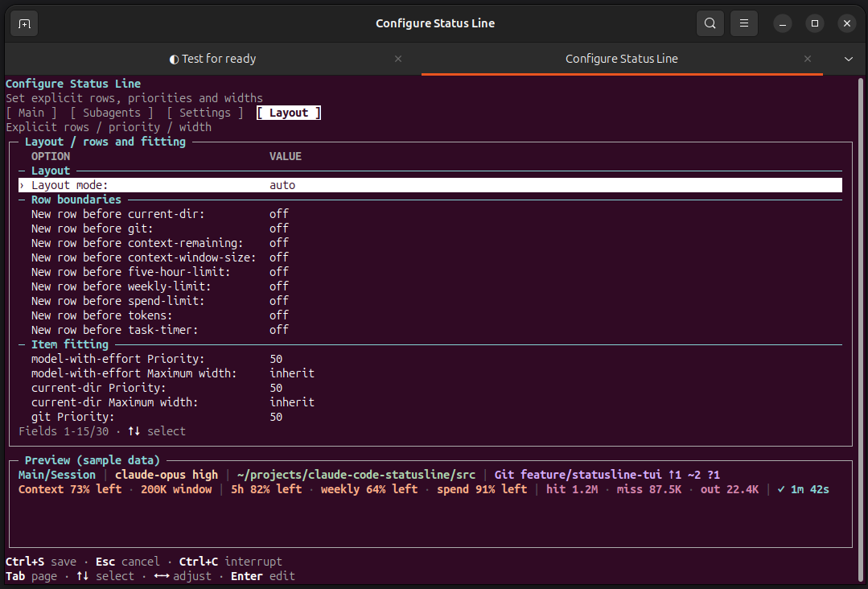The width and height of the screenshot is (868, 589).
Task: Switch to the Test for ready tab
Action: 213,59
